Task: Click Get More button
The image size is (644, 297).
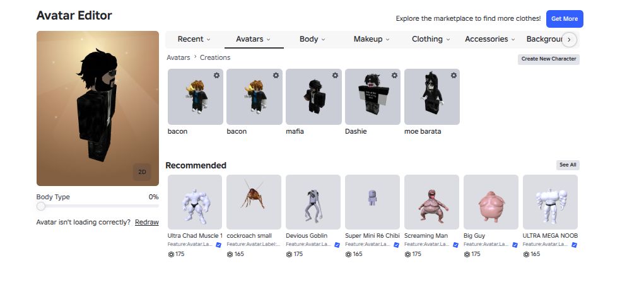Action: point(565,19)
